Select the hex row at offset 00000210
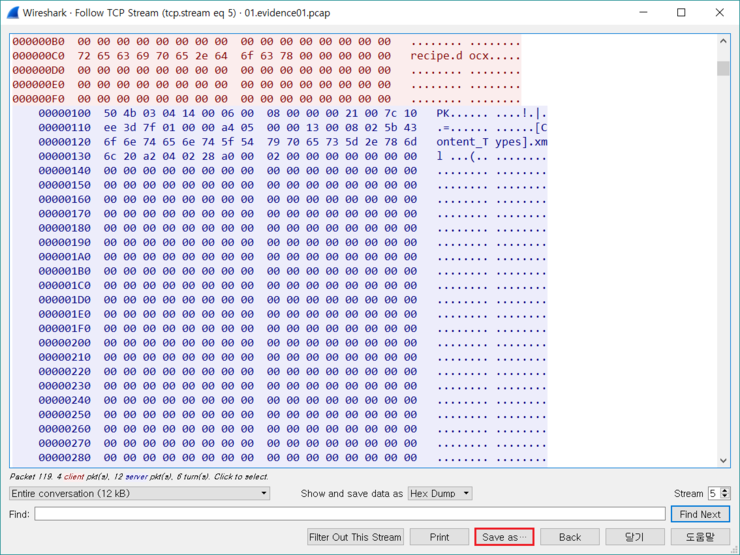The height and width of the screenshot is (555, 740). [293, 357]
